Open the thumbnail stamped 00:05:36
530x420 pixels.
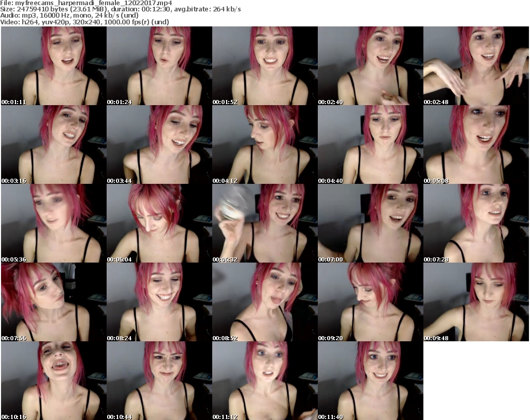[x=54, y=223]
